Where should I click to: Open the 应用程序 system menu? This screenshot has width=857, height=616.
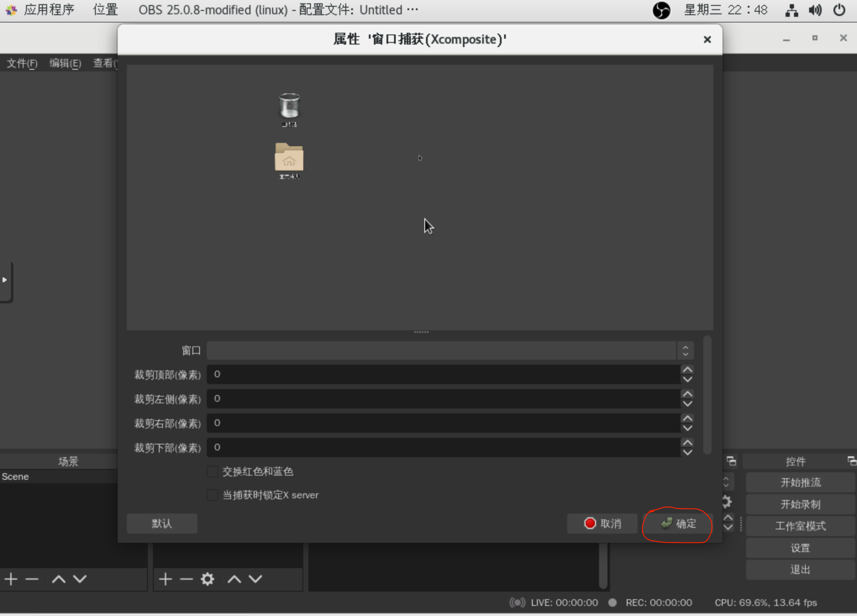click(x=49, y=10)
